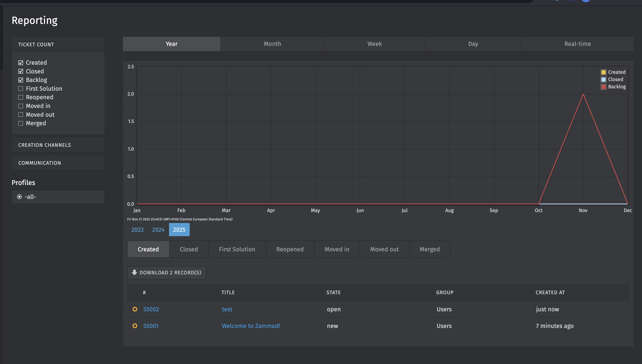This screenshot has height=364, width=642.
Task: Click the yellow Created legend swatch
Action: pyautogui.click(x=604, y=72)
